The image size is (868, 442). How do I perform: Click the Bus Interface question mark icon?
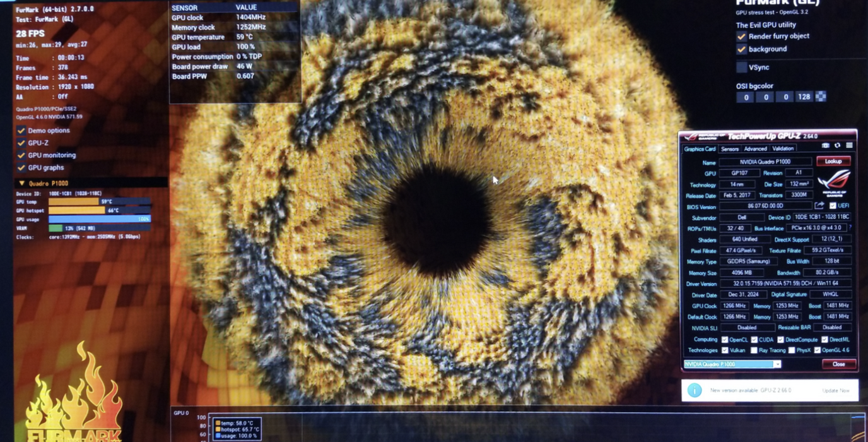point(850,228)
